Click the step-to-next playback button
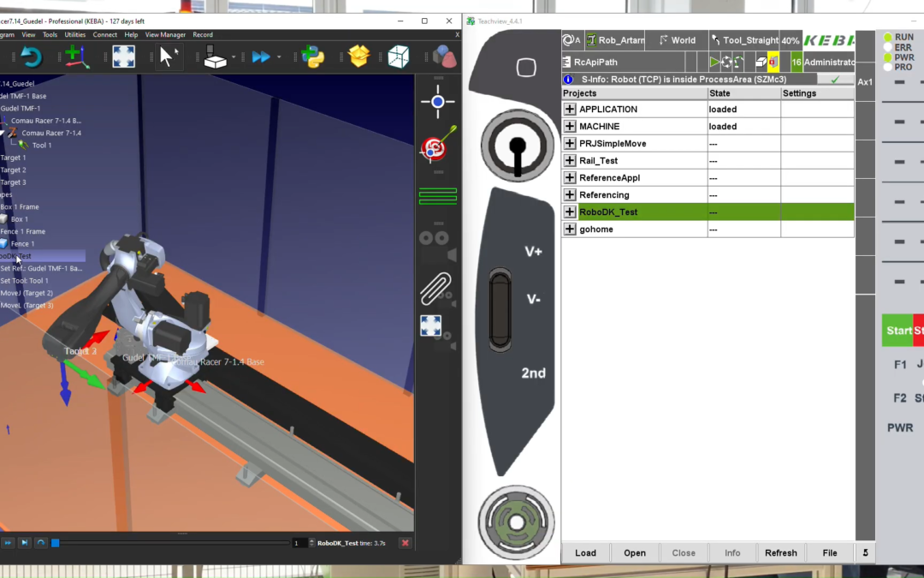This screenshot has height=578, width=924. pos(24,543)
